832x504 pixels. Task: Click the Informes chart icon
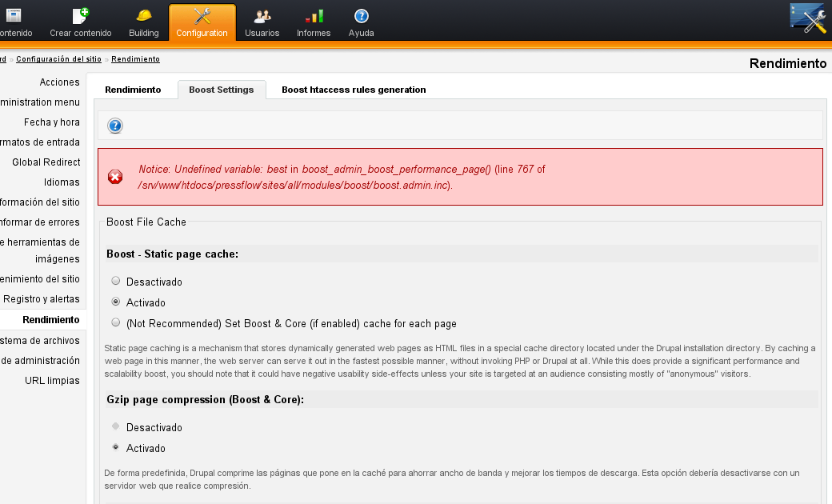313,16
